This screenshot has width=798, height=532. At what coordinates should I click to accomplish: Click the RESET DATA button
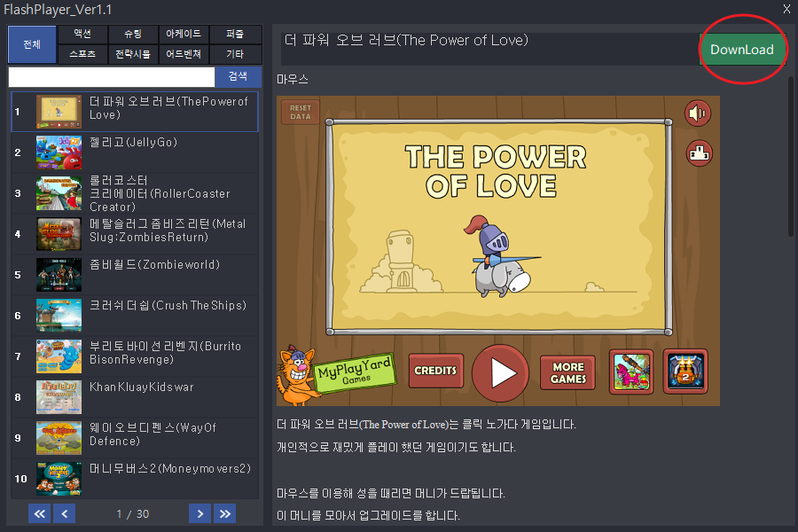coord(301,112)
